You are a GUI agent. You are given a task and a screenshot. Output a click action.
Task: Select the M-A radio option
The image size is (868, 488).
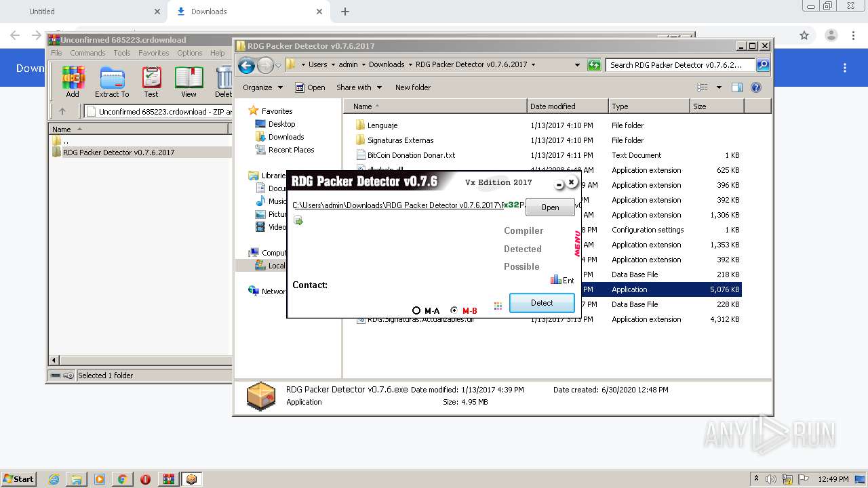click(416, 310)
